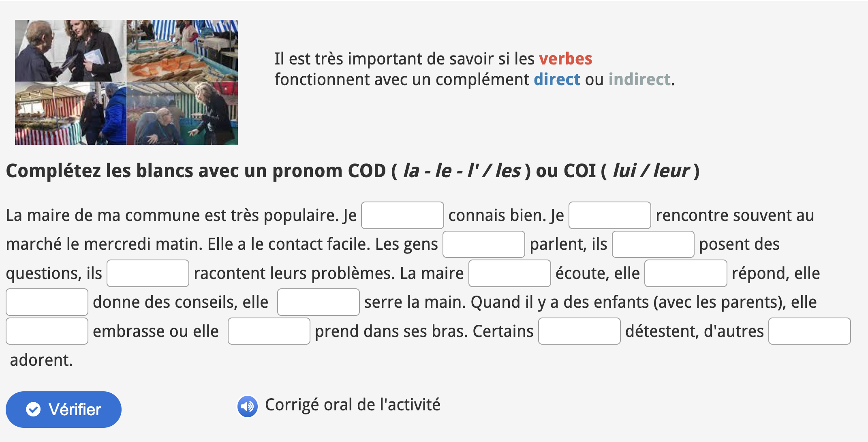Select the blank before 'prend dans ses bras'

coord(269,331)
